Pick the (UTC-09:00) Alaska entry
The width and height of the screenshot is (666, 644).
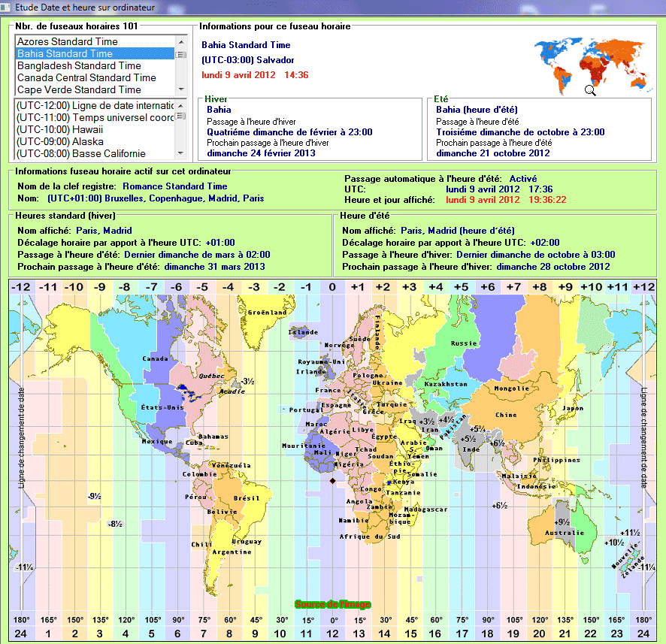(95, 141)
